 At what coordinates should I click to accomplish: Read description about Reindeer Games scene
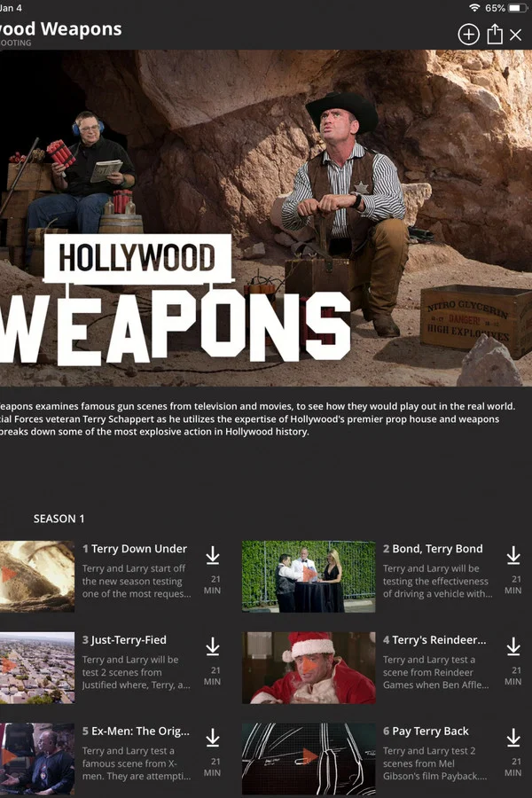pos(435,672)
